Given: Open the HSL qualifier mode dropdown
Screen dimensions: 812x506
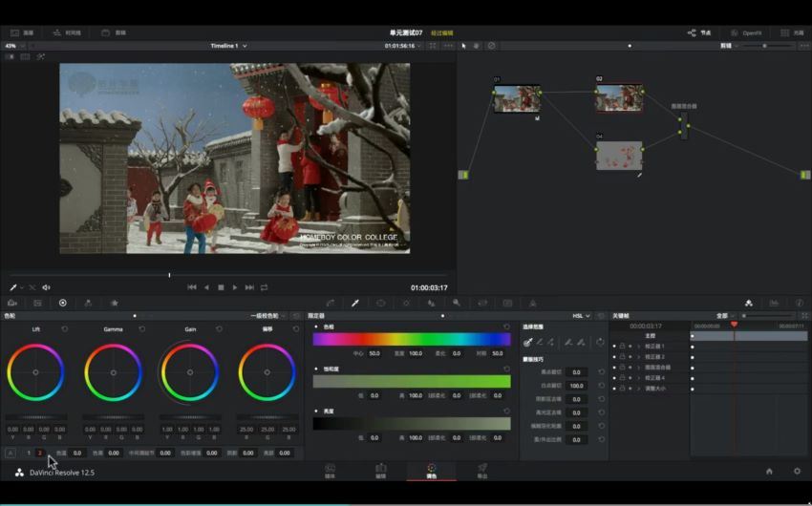Looking at the screenshot, I should 581,316.
